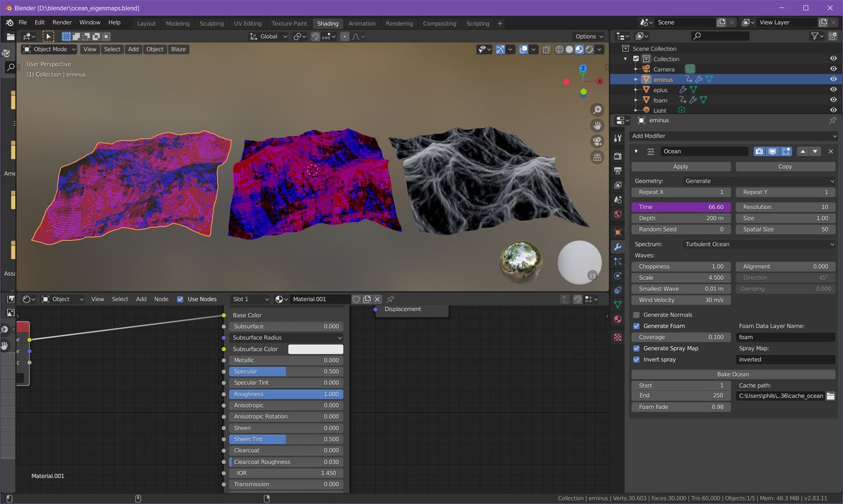Select the Texture Properties checker icon
Image resolution: width=843 pixels, height=504 pixels.
pos(617,335)
